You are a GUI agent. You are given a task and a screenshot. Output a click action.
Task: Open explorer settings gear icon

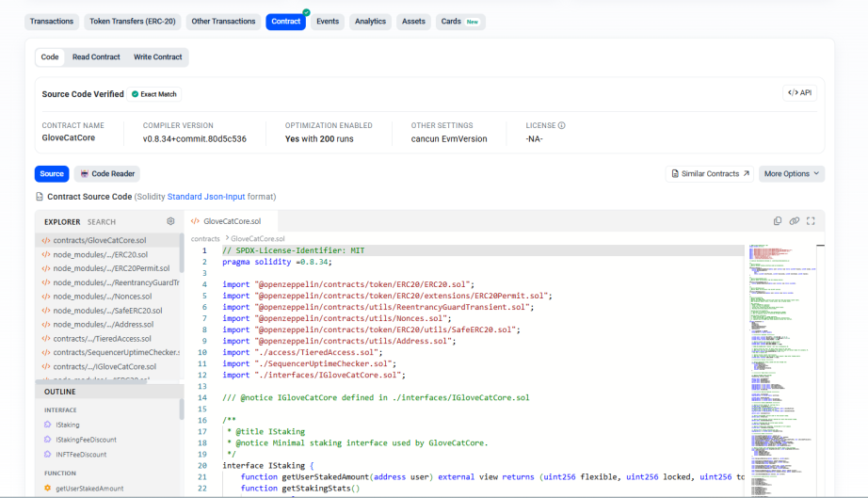click(170, 221)
